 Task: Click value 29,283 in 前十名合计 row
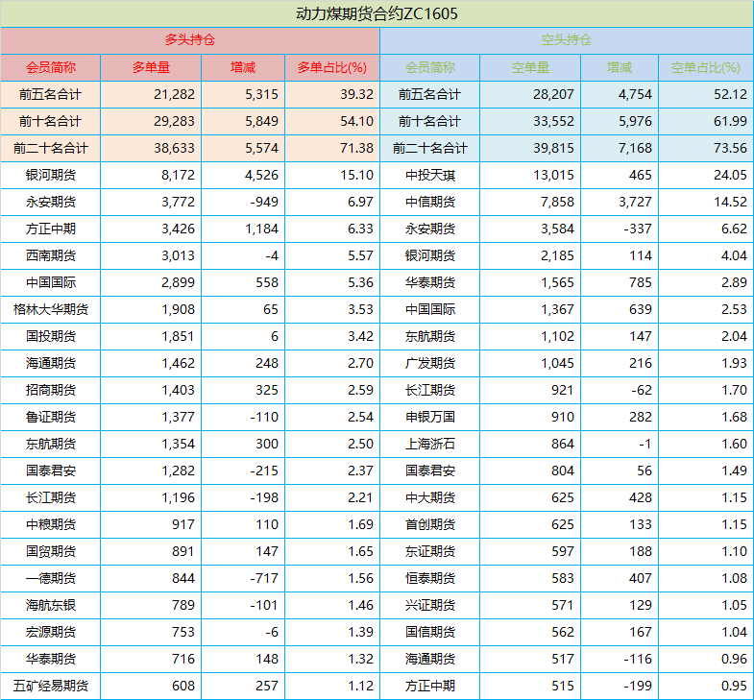(174, 121)
